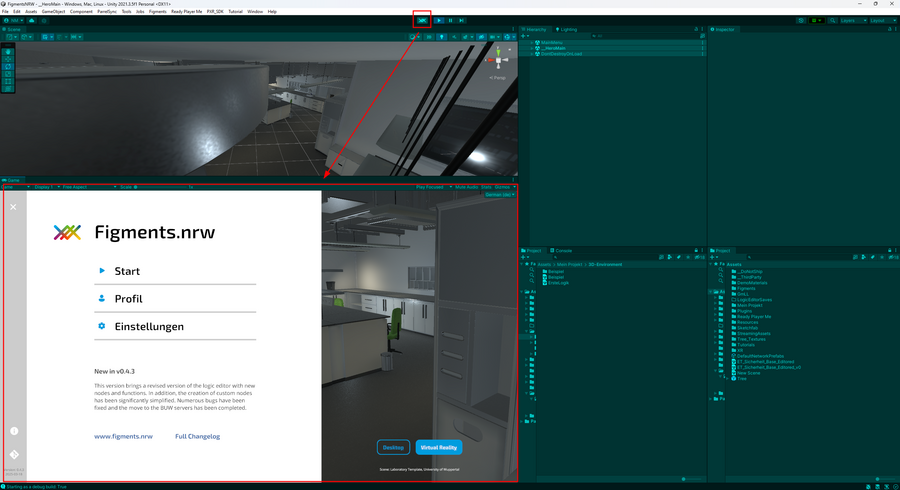The width and height of the screenshot is (900, 490).
Task: Open the www.figments.nrw link
Action: pyautogui.click(x=123, y=436)
